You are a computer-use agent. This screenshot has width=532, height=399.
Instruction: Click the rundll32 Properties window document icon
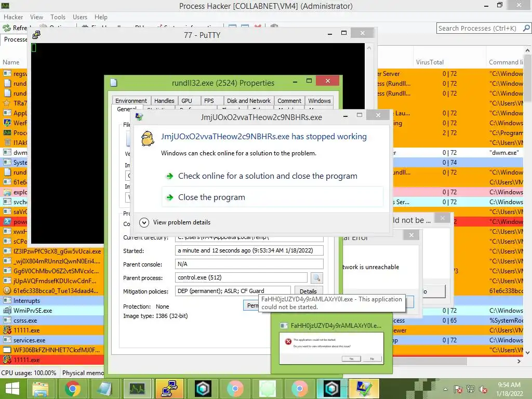(x=114, y=83)
